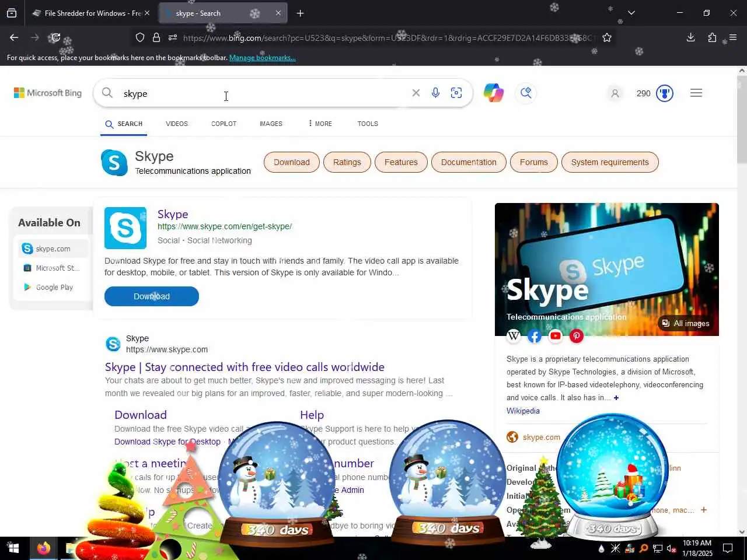Open the Firefox extensions puzzle icon
Screen dimensions: 747x560
(712, 37)
